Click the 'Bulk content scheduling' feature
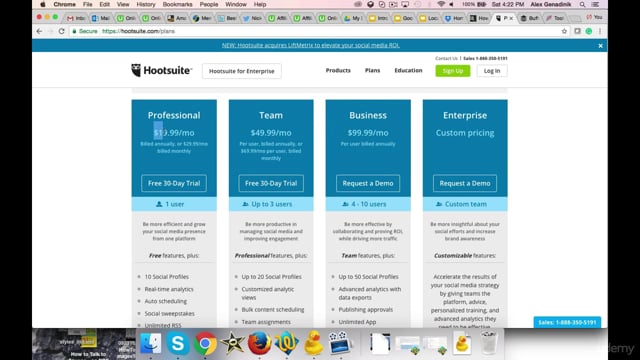The image size is (640, 360). [273, 309]
